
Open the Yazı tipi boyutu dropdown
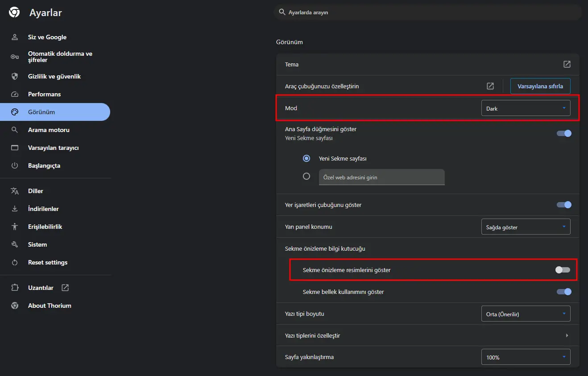526,314
